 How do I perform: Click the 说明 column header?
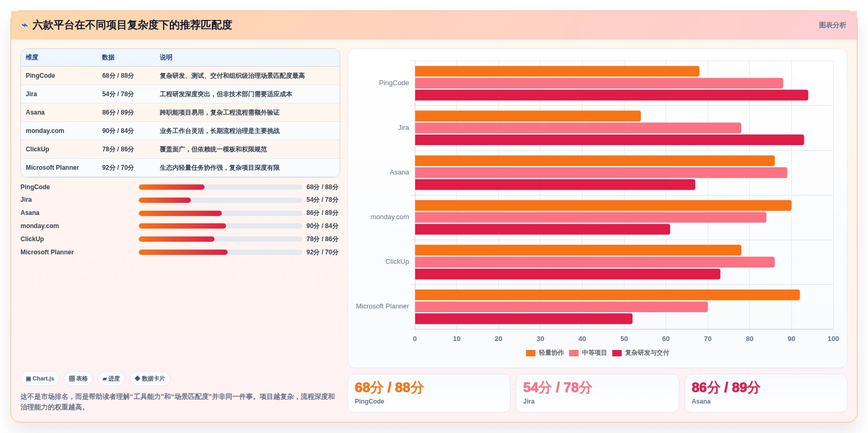(166, 57)
